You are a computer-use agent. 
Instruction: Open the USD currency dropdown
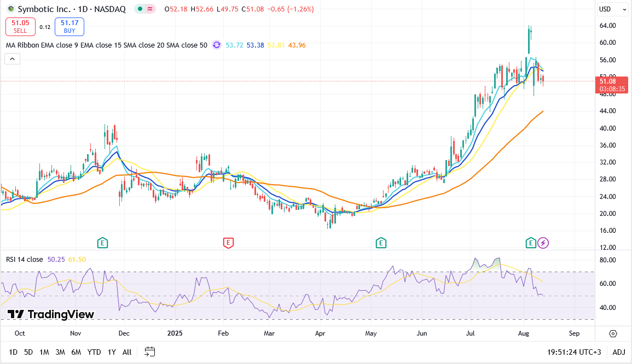click(612, 9)
